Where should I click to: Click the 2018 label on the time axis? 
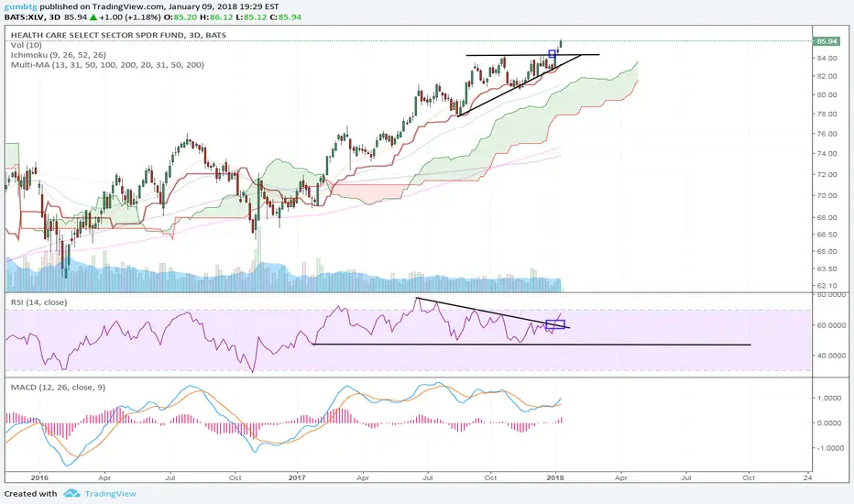(x=555, y=477)
